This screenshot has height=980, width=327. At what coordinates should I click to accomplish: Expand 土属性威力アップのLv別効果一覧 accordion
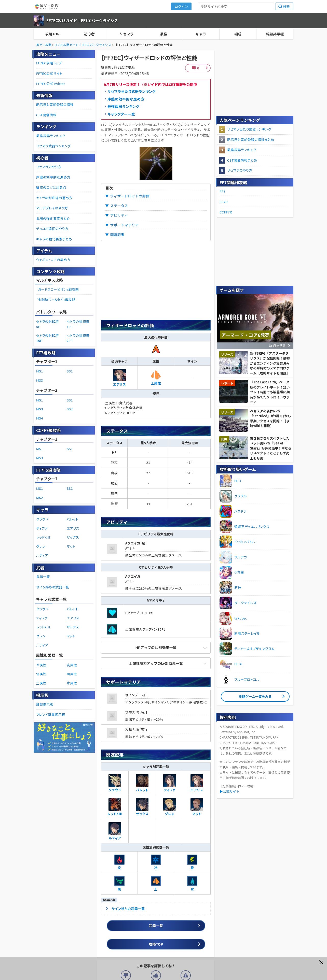pyautogui.click(x=156, y=664)
